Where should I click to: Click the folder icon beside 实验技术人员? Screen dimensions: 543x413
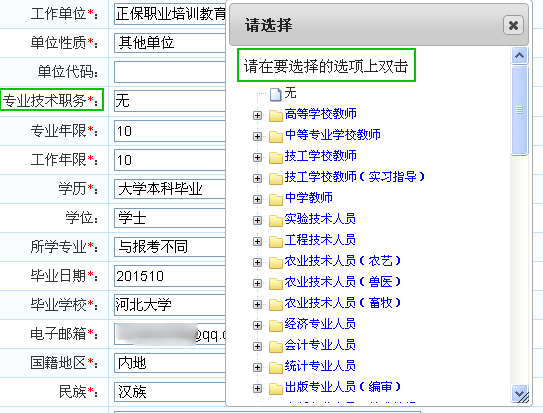[276, 221]
